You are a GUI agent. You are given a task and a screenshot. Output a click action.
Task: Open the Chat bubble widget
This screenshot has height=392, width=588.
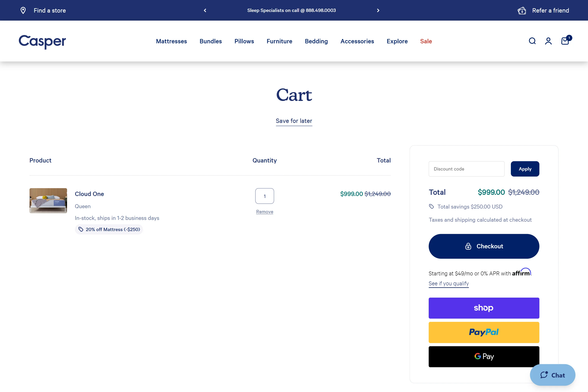point(553,375)
